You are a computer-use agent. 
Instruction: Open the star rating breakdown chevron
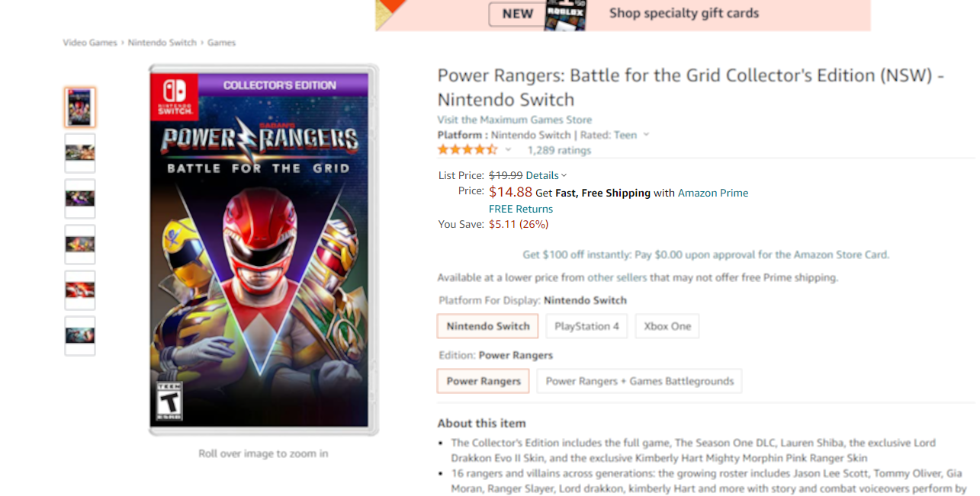[x=509, y=150]
